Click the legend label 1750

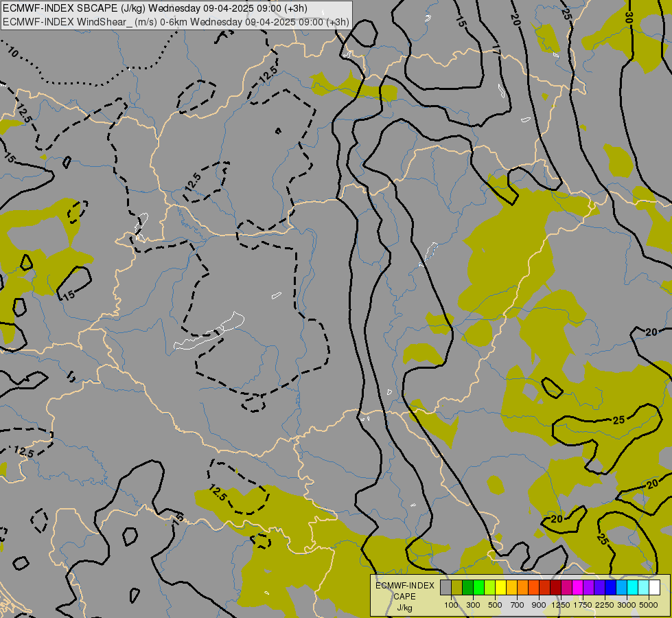tap(583, 605)
